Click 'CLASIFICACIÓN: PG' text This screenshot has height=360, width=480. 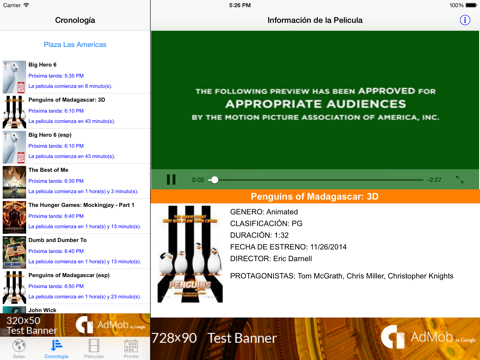tap(266, 223)
